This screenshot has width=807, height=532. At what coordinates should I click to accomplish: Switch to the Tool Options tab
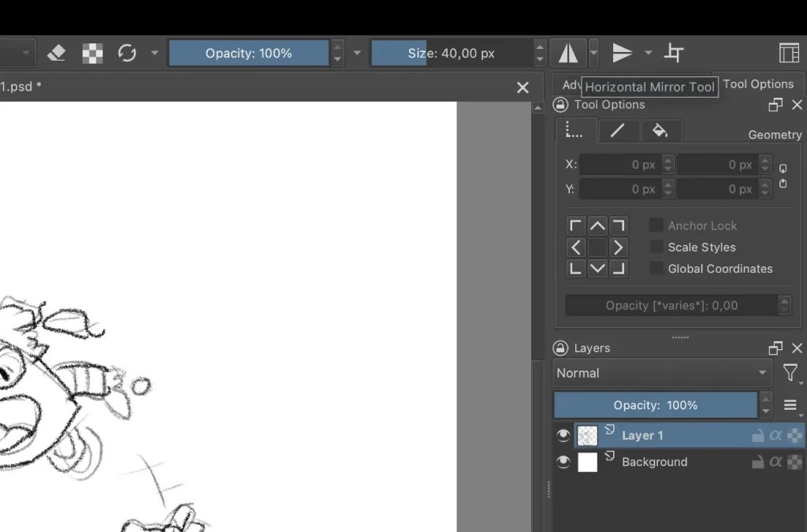759,84
